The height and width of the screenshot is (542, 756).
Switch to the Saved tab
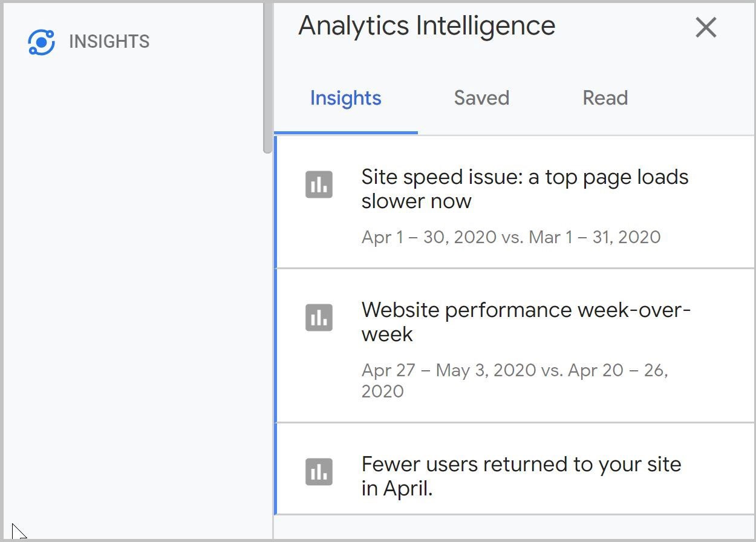(481, 98)
